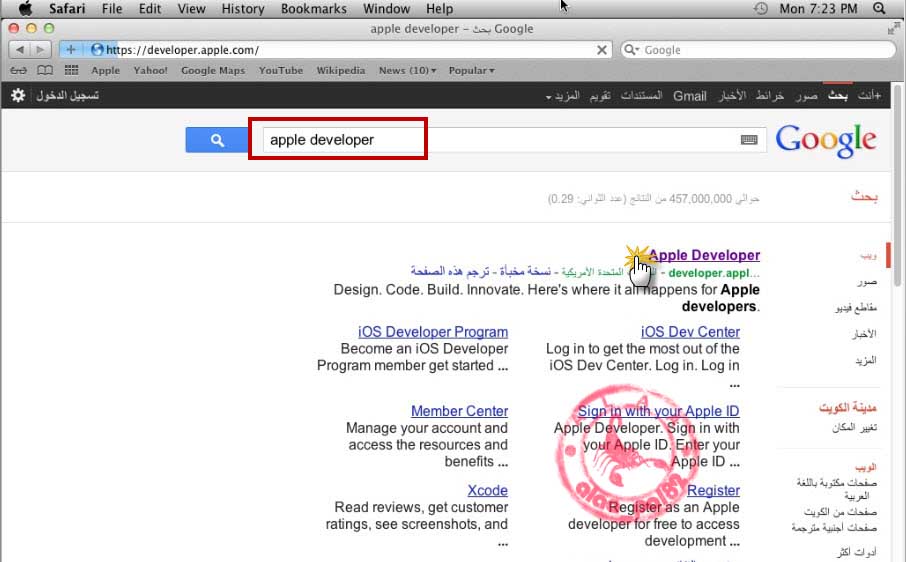Screen dimensions: 906x562
Task: Open the File menu
Action: [112, 9]
